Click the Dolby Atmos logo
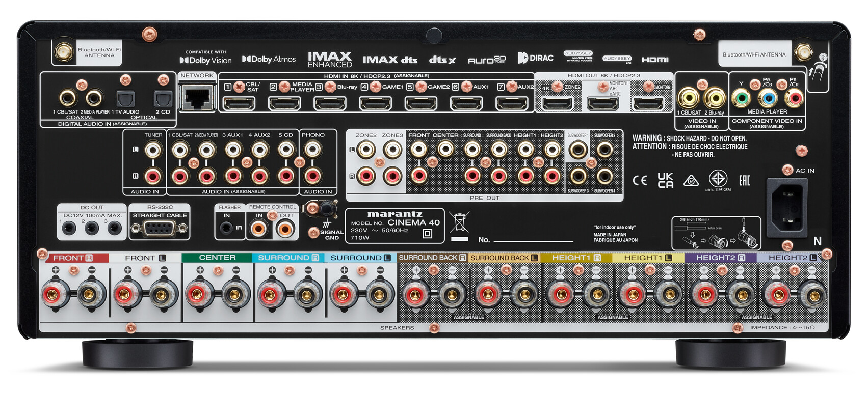The width and height of the screenshot is (868, 393). (269, 60)
